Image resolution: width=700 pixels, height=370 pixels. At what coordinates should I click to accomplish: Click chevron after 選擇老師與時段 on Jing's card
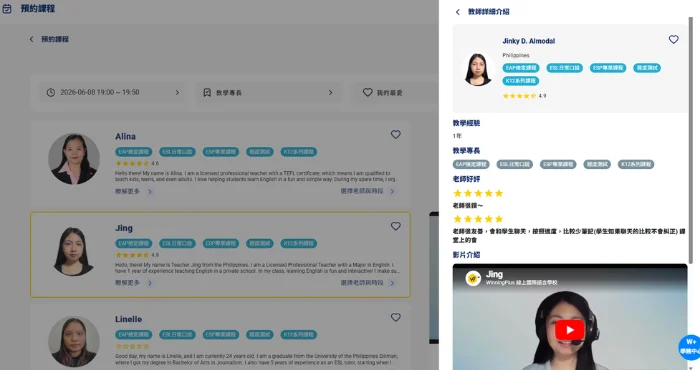pyautogui.click(x=392, y=283)
